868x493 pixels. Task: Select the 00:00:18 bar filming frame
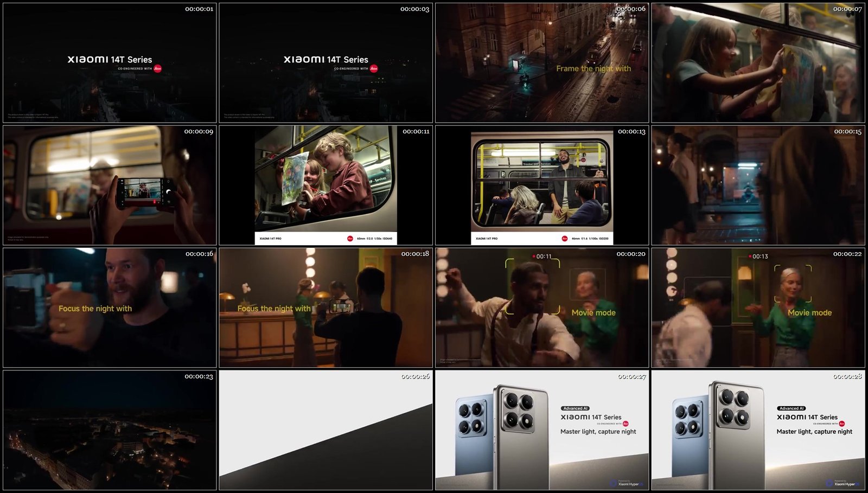pyautogui.click(x=325, y=308)
